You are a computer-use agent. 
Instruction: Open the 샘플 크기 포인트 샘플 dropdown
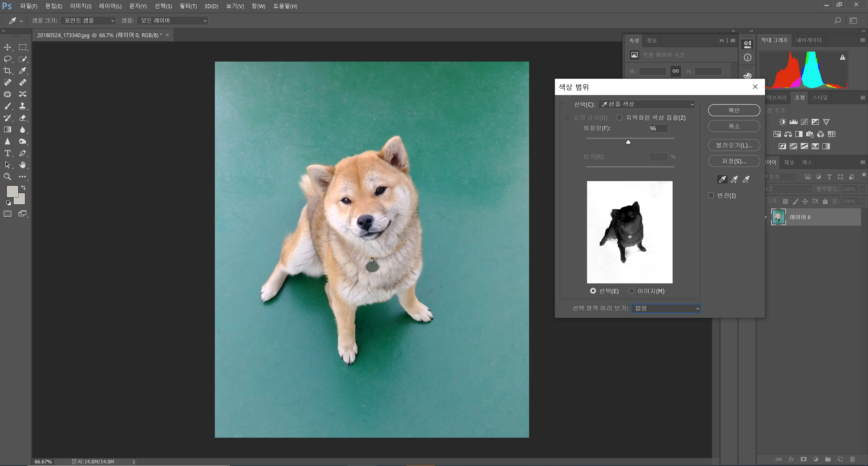click(x=88, y=20)
